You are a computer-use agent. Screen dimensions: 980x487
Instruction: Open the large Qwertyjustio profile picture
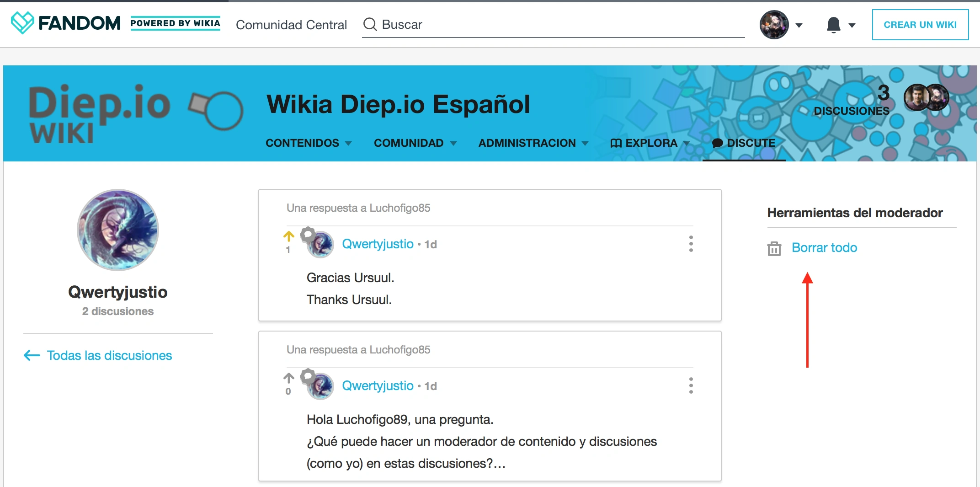click(x=118, y=230)
